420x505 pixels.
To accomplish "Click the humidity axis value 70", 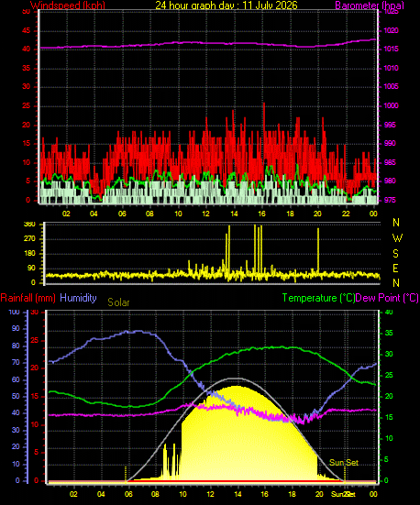I will (16, 362).
